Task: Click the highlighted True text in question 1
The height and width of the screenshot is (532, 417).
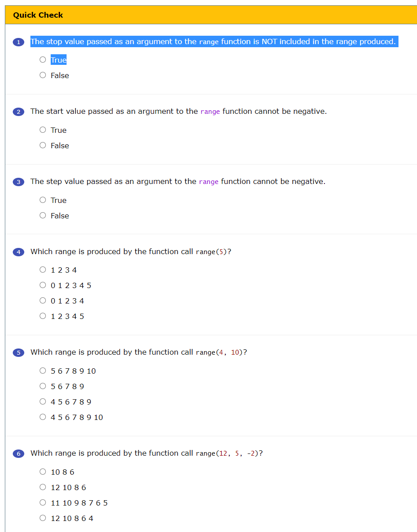Action: [58, 60]
